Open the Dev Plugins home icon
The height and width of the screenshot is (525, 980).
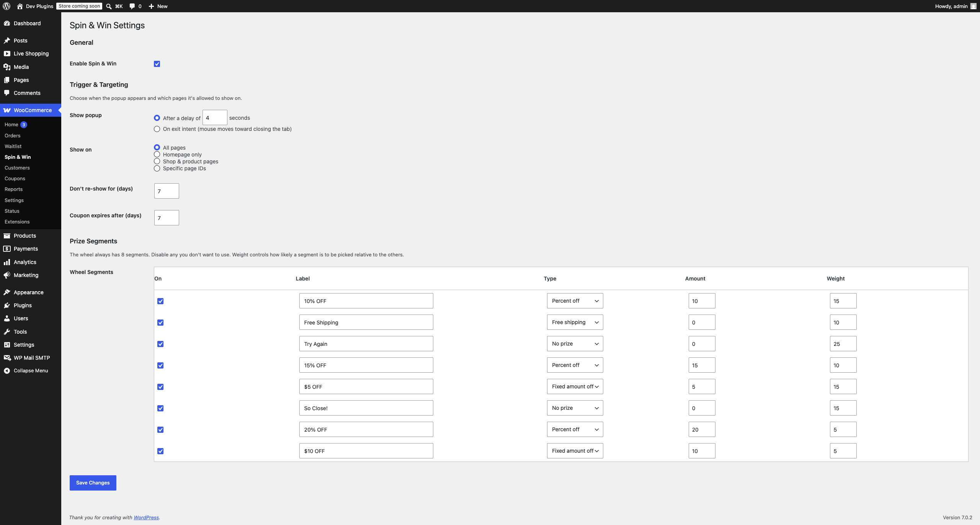[20, 6]
